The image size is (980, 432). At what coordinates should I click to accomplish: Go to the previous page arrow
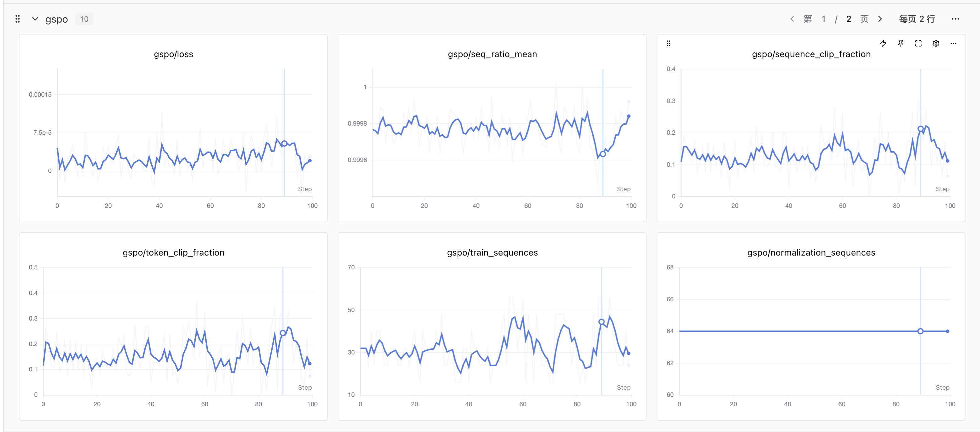click(792, 19)
